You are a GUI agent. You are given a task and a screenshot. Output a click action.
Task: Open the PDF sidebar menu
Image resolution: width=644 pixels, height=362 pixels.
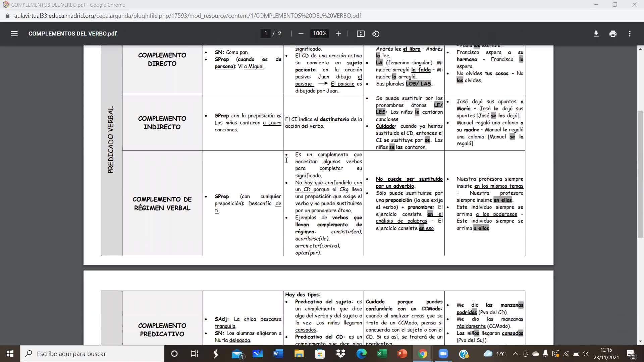pos(14,34)
